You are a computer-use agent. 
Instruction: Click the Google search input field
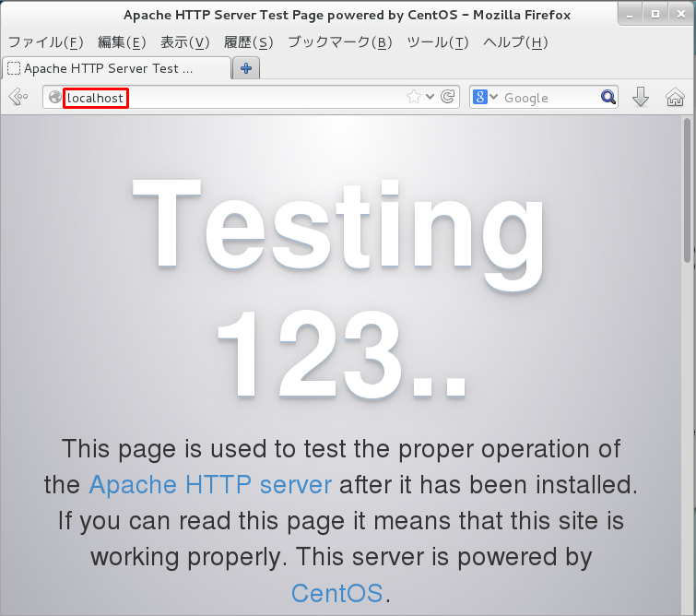click(549, 98)
